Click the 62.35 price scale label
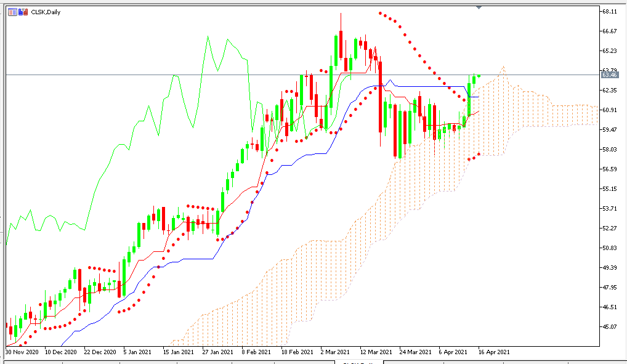The width and height of the screenshot is (627, 364). tap(609, 91)
